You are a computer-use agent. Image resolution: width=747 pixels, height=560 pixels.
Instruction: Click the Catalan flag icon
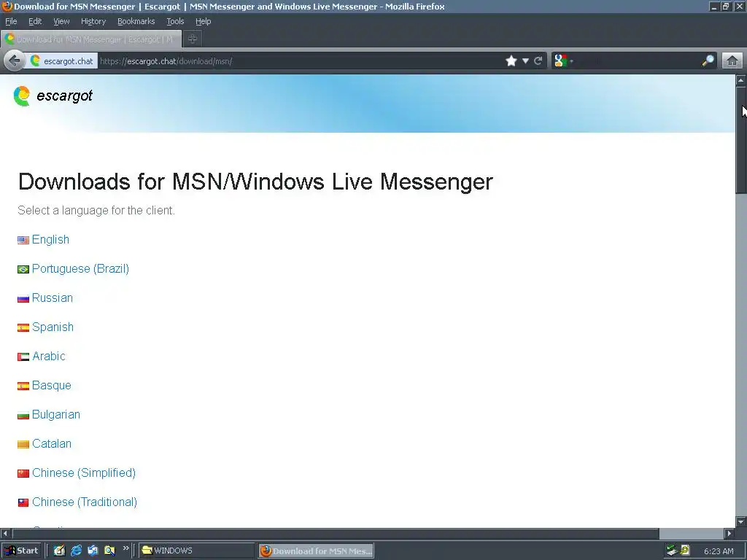[23, 445]
